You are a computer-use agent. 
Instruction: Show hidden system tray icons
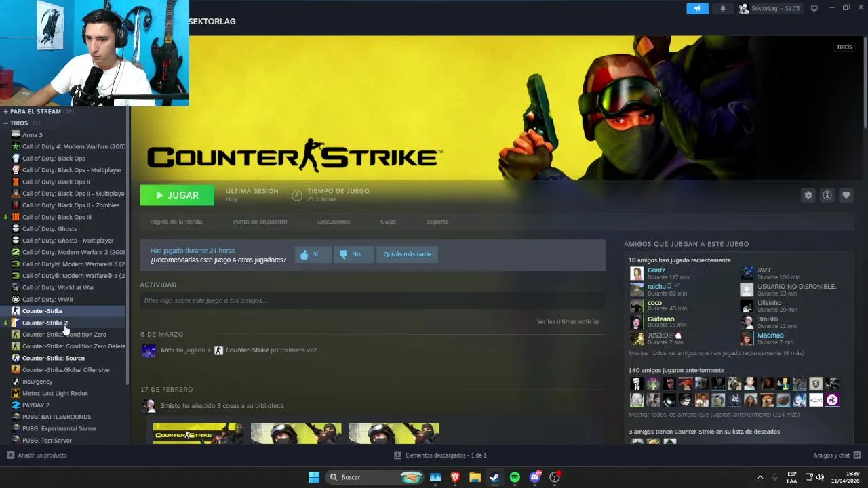[760, 477]
